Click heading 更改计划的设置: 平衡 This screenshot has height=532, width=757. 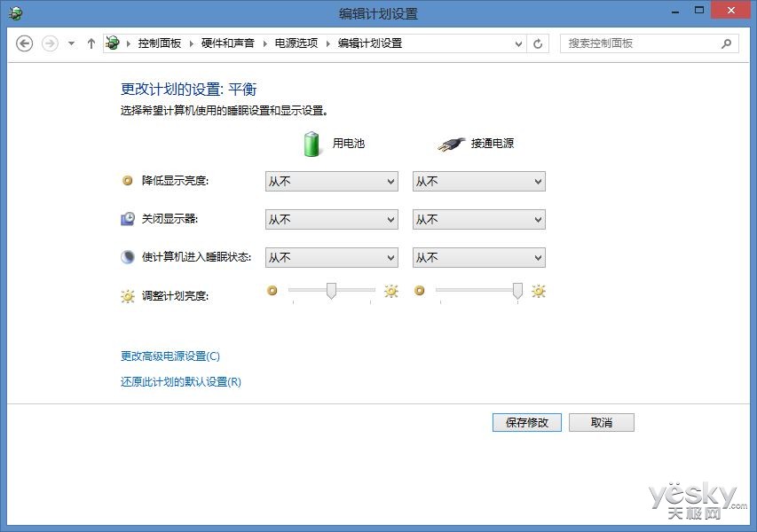[188, 89]
